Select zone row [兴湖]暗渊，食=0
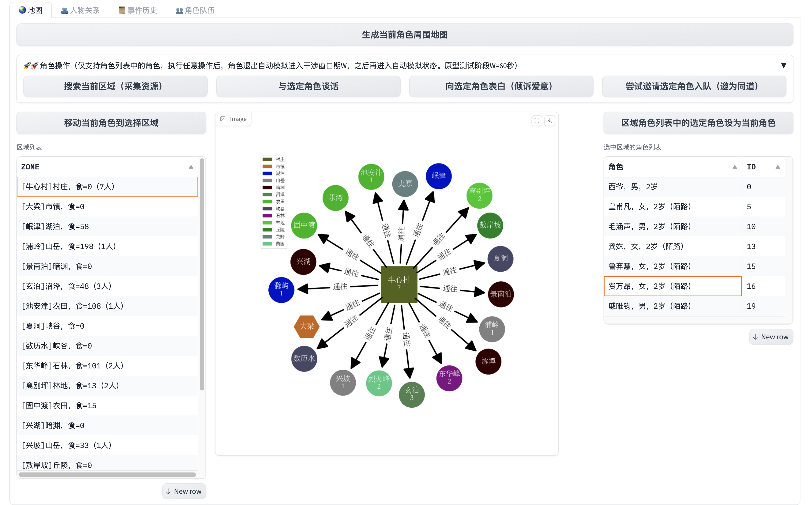This screenshot has width=812, height=505. point(107,425)
